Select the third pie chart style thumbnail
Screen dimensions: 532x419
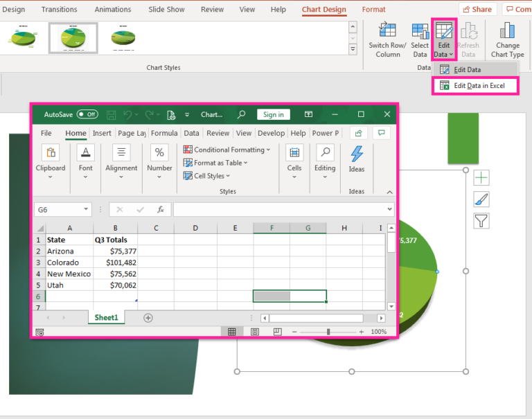pyautogui.click(x=123, y=38)
